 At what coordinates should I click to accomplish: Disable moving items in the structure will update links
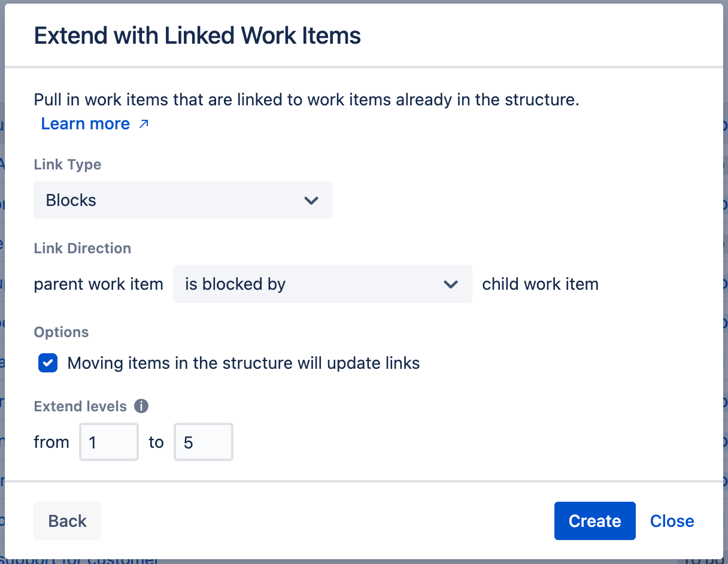tap(47, 363)
